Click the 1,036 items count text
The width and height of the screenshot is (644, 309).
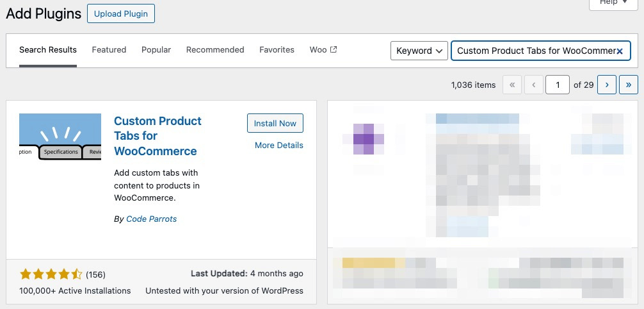click(x=473, y=85)
